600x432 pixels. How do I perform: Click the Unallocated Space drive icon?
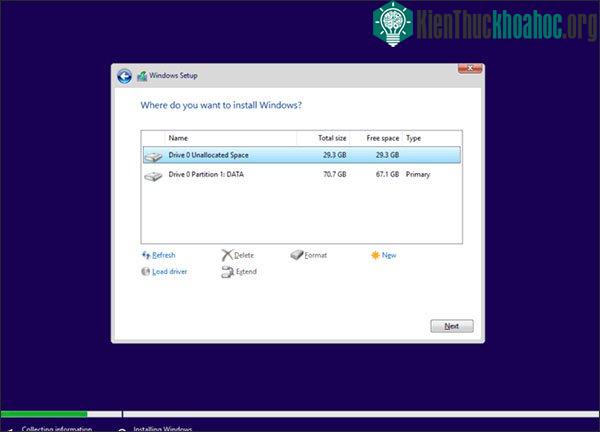pos(153,156)
